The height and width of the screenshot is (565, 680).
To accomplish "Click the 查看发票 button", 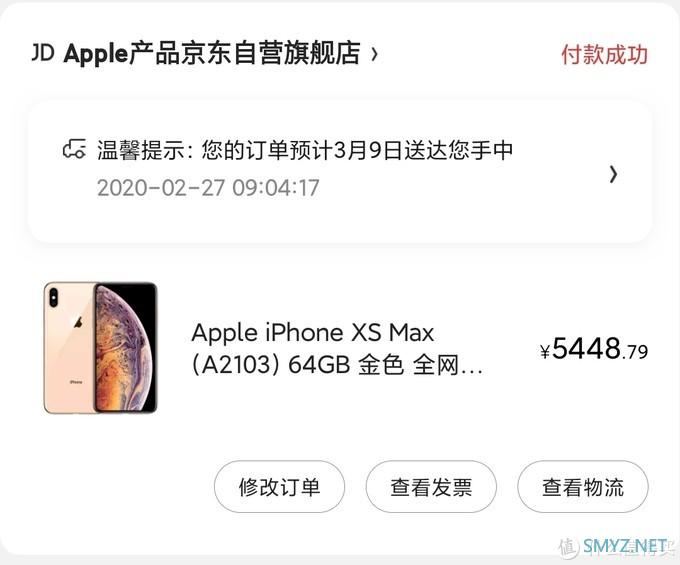I will click(x=431, y=487).
